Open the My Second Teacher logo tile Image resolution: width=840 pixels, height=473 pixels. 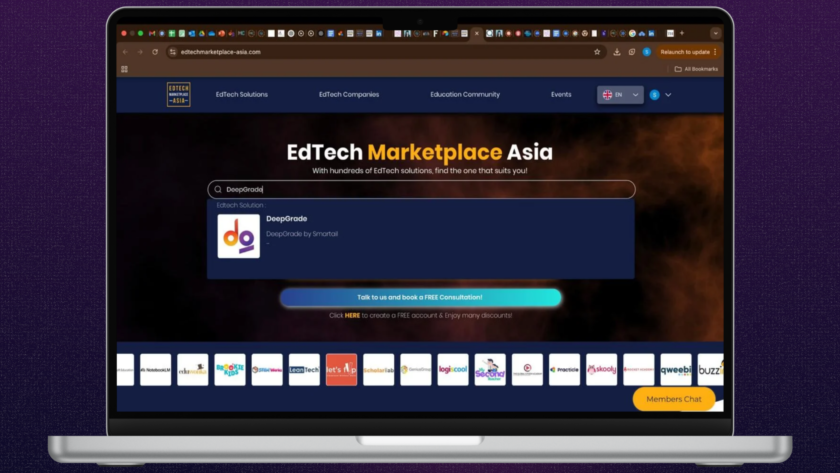[490, 370]
